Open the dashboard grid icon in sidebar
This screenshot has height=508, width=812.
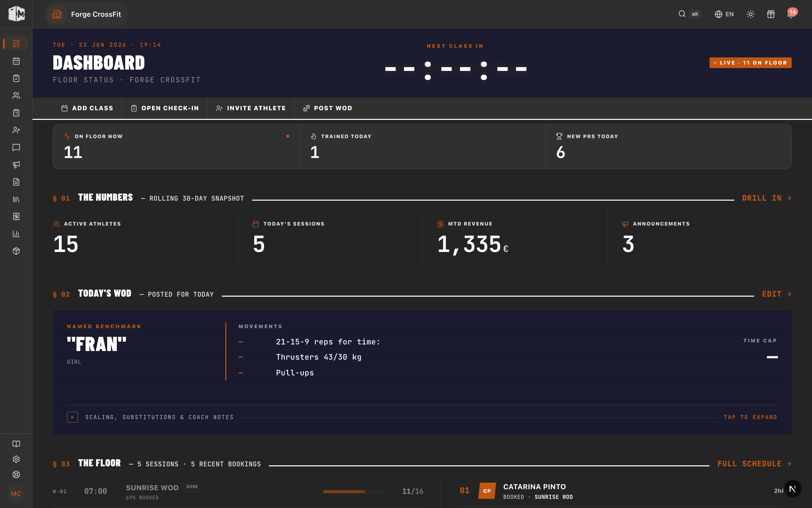click(x=16, y=44)
